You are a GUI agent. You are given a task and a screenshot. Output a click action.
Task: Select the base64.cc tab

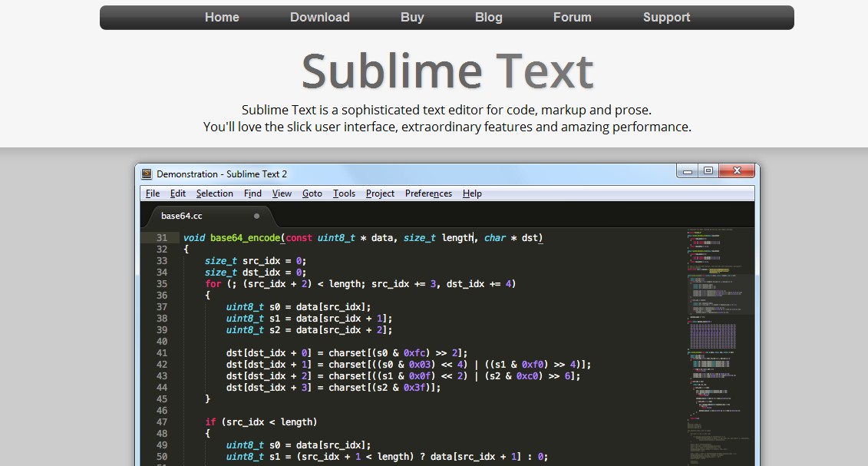[x=183, y=216]
